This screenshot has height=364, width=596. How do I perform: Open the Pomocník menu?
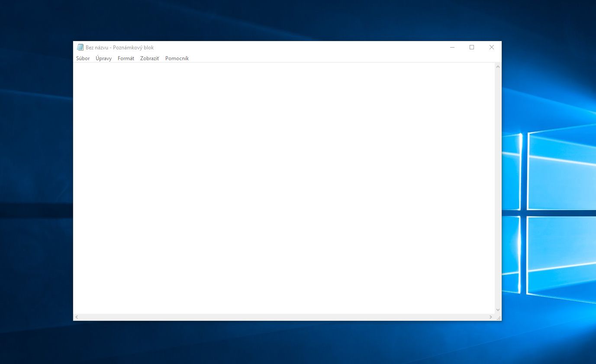tap(177, 58)
